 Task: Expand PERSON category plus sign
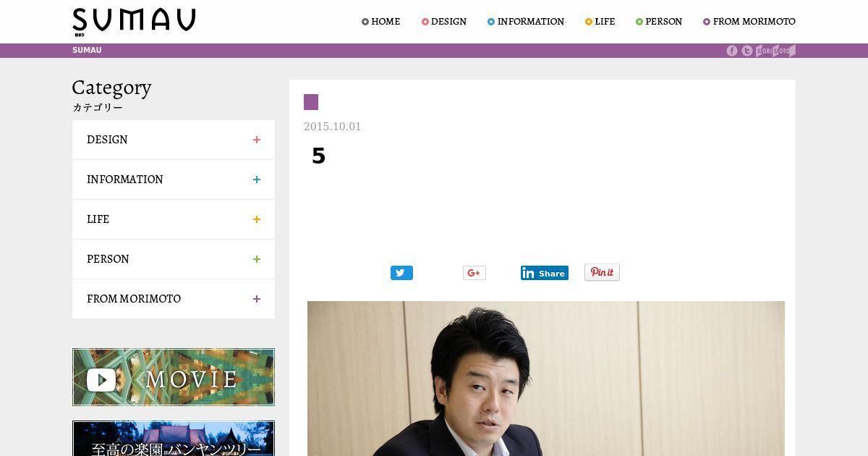point(256,259)
